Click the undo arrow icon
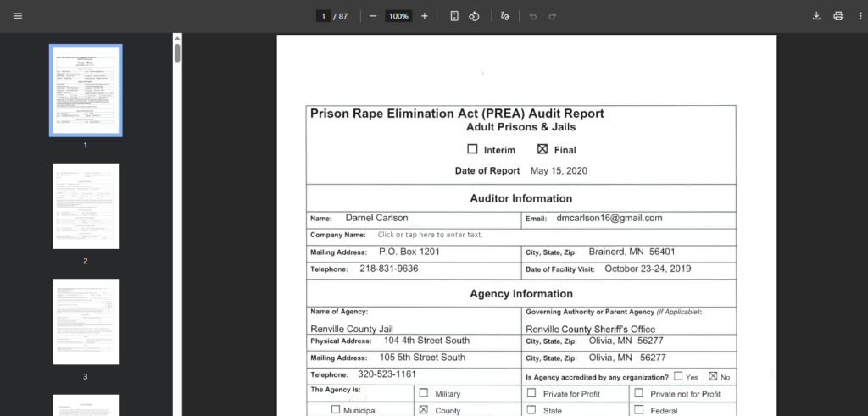This screenshot has width=868, height=416. coord(532,16)
